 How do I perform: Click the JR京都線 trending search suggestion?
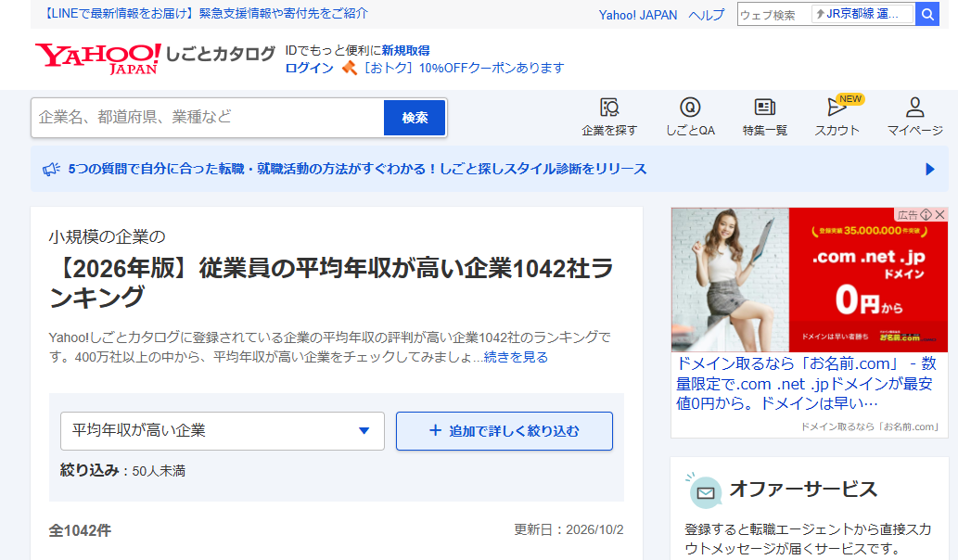[862, 14]
